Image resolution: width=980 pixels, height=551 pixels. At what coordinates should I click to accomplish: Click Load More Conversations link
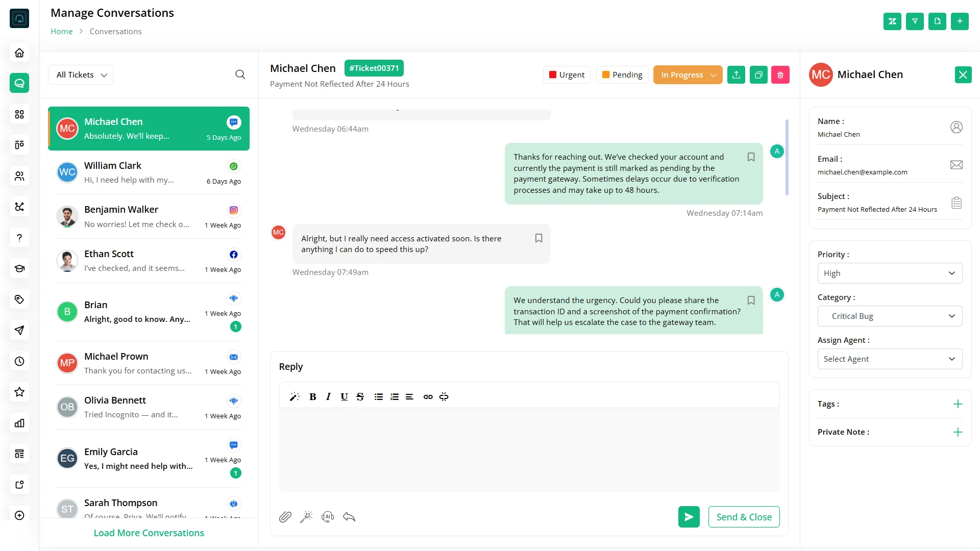pyautogui.click(x=149, y=533)
